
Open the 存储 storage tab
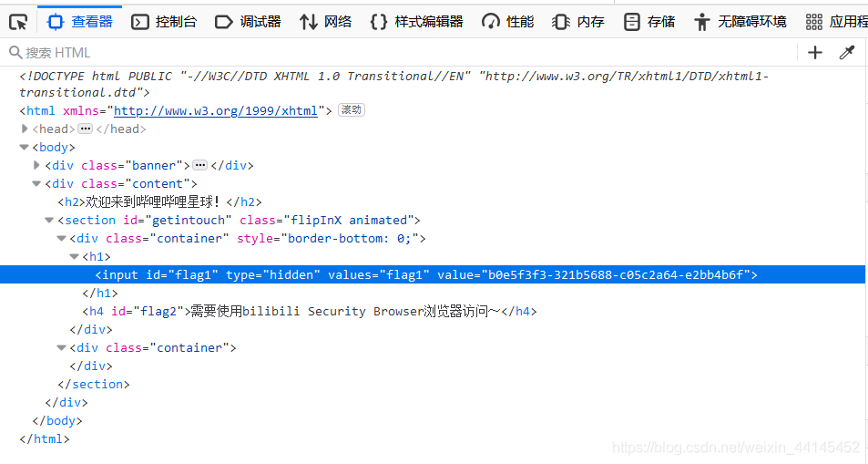pyautogui.click(x=649, y=22)
